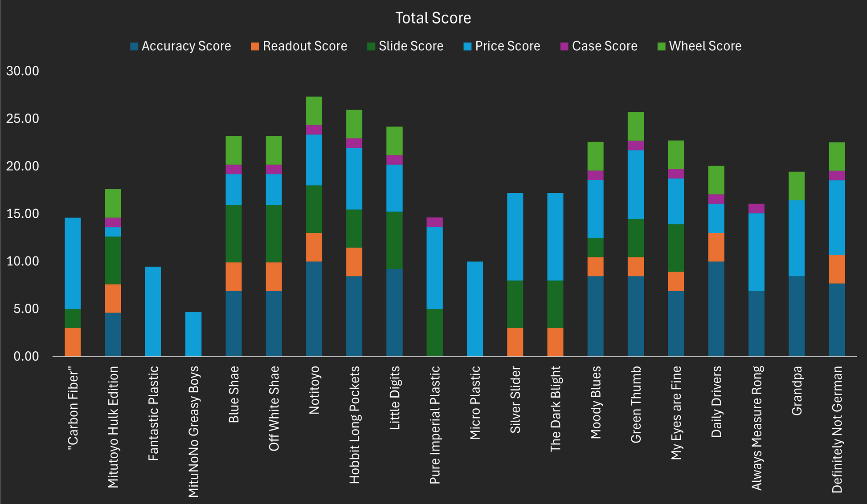The image size is (867, 504).
Task: Select the Grandpa bar's dark blue Accuracy segment
Action: point(797,316)
